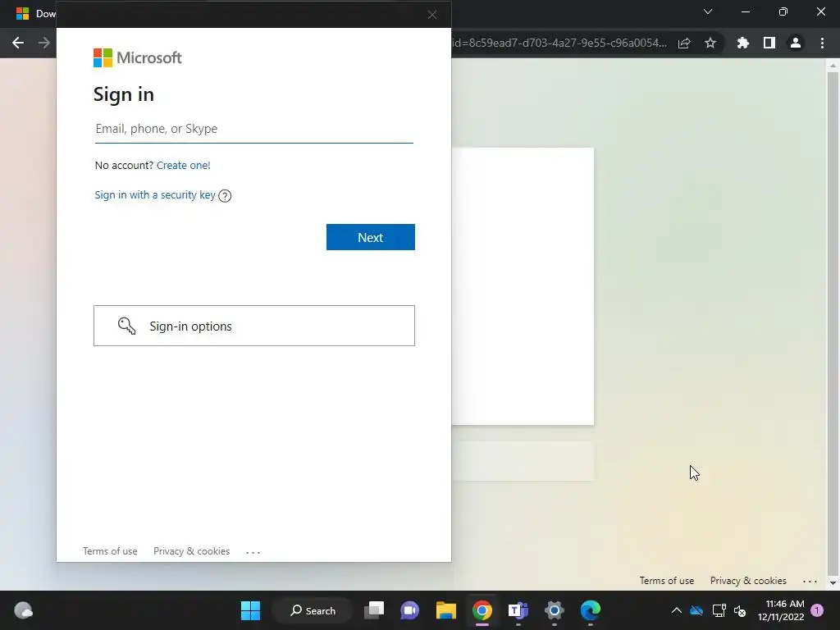The image size is (840, 630).
Task: Open network status tray icon
Action: tap(719, 610)
